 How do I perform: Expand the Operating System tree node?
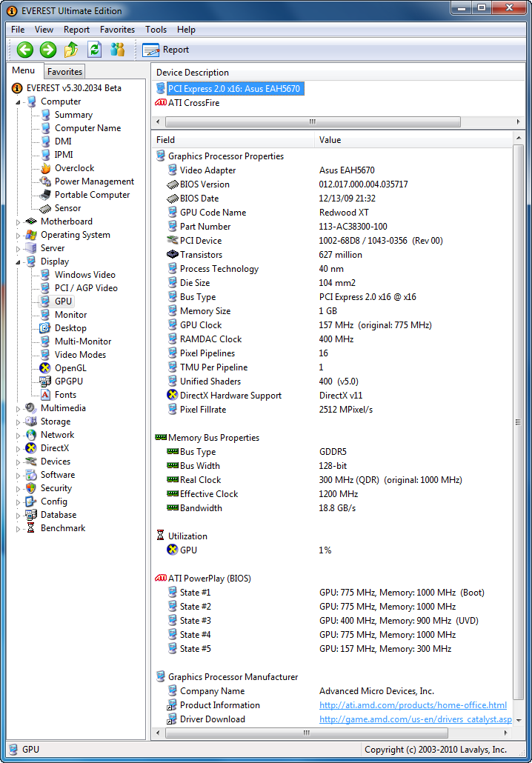(18, 236)
